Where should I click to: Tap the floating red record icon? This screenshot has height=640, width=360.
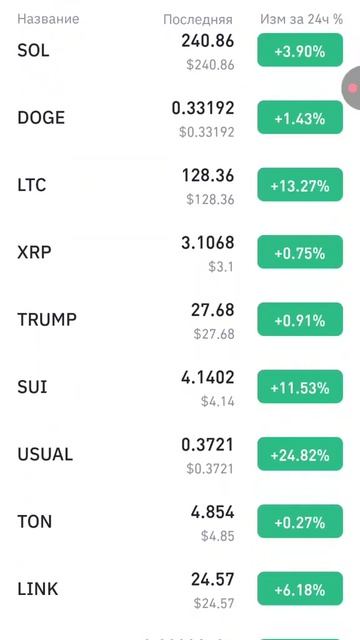click(x=352, y=87)
